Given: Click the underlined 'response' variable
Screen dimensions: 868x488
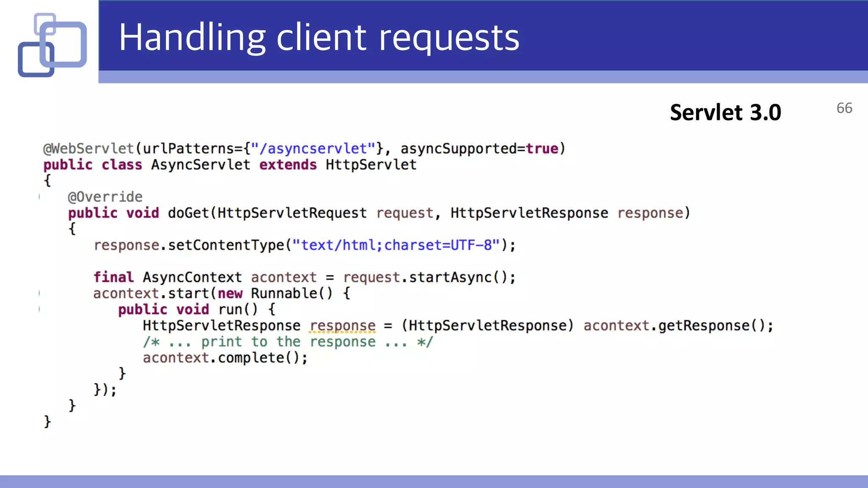Looking at the screenshot, I should (342, 326).
